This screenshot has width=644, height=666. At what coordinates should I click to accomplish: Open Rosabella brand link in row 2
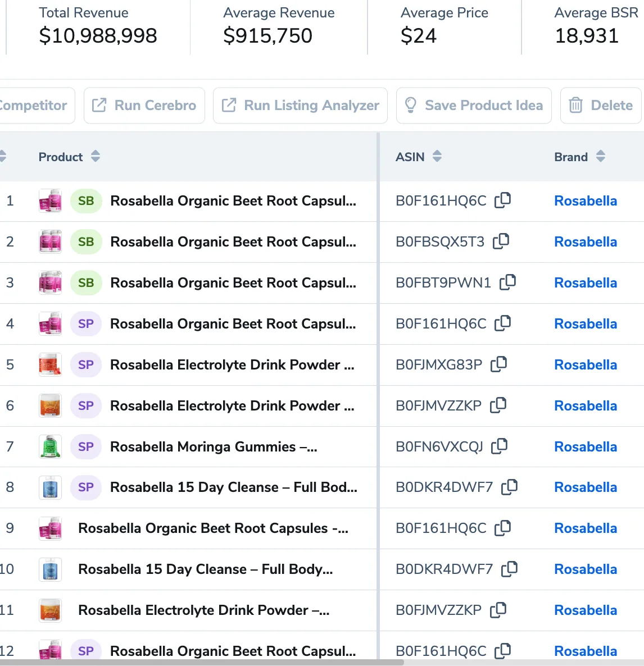(x=586, y=241)
